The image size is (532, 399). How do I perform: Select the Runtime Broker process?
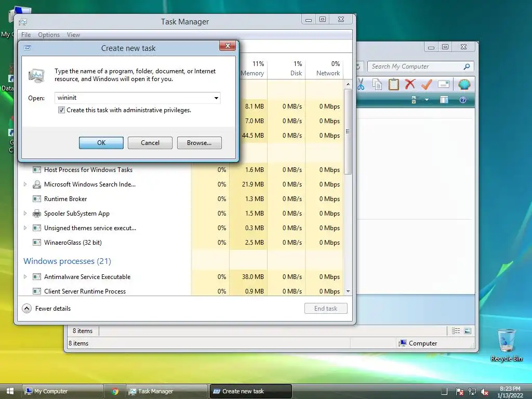pyautogui.click(x=65, y=199)
